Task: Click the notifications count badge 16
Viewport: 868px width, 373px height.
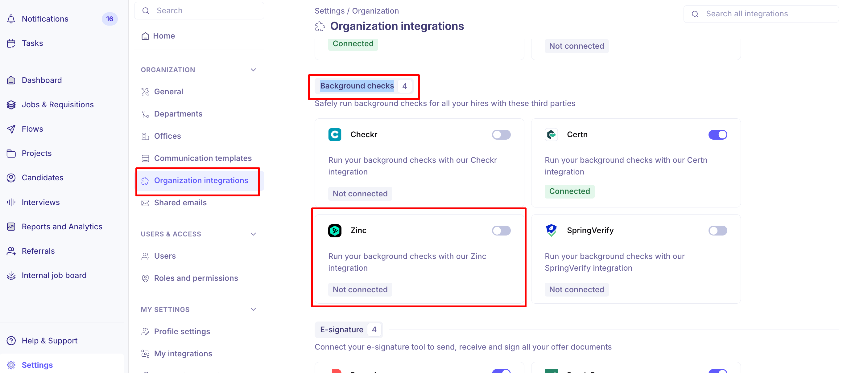Action: (110, 19)
